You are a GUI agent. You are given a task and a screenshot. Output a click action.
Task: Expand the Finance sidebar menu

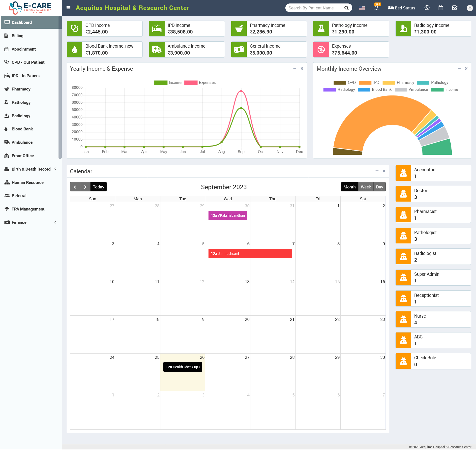(x=19, y=222)
